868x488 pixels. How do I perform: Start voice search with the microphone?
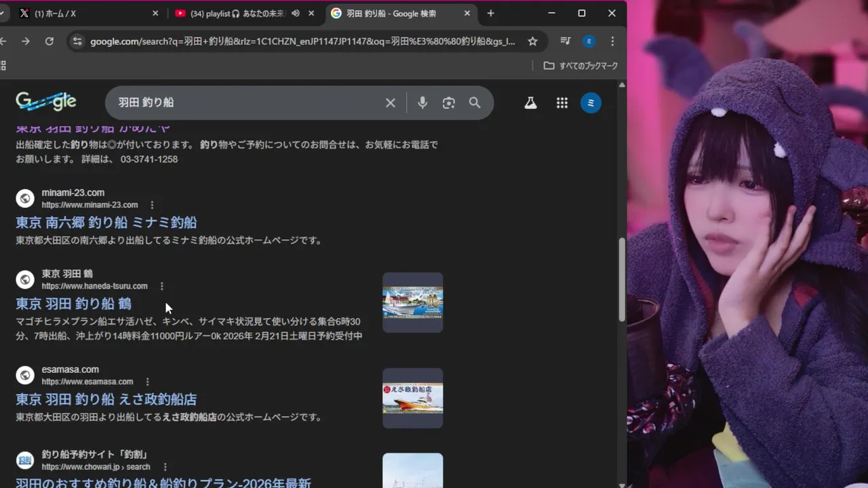point(422,103)
